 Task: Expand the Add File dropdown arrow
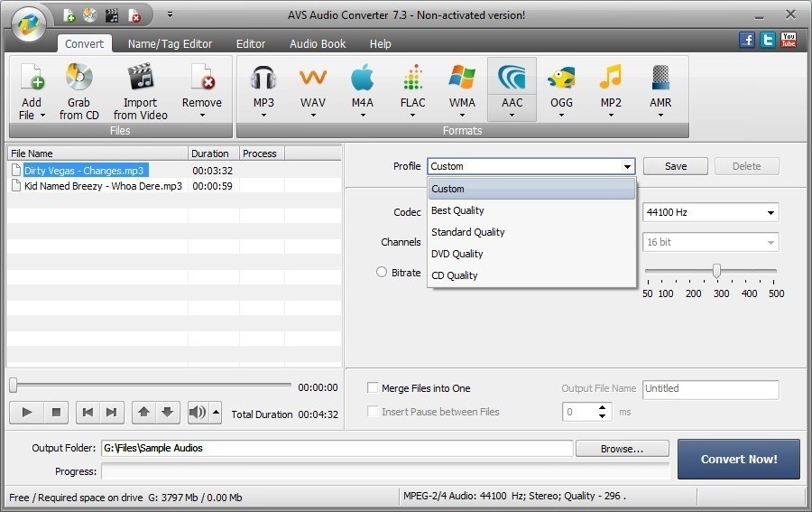pyautogui.click(x=42, y=115)
